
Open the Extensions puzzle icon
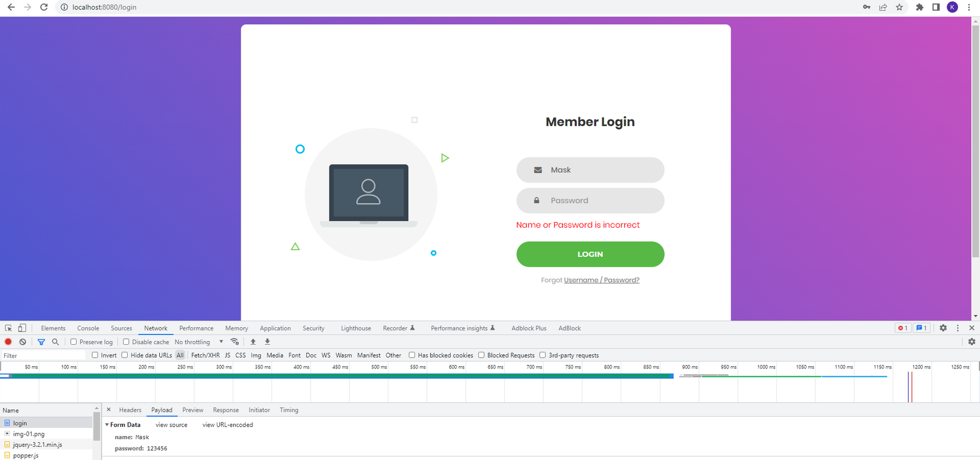tap(919, 7)
